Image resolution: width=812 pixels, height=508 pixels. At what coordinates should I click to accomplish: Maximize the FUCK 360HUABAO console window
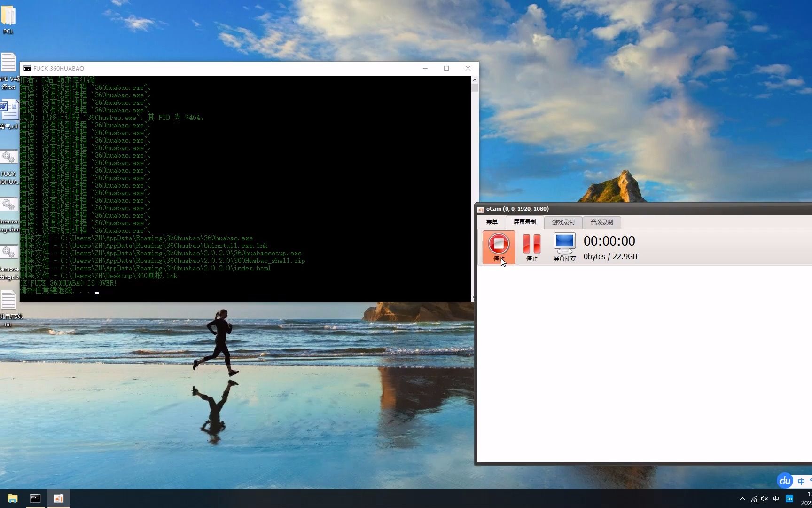pyautogui.click(x=446, y=68)
